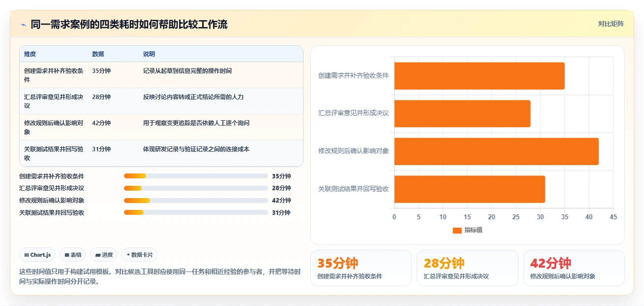This screenshot has height=306, width=644.
Task: Toggle the 指标值 legend swatch
Action: pyautogui.click(x=457, y=230)
